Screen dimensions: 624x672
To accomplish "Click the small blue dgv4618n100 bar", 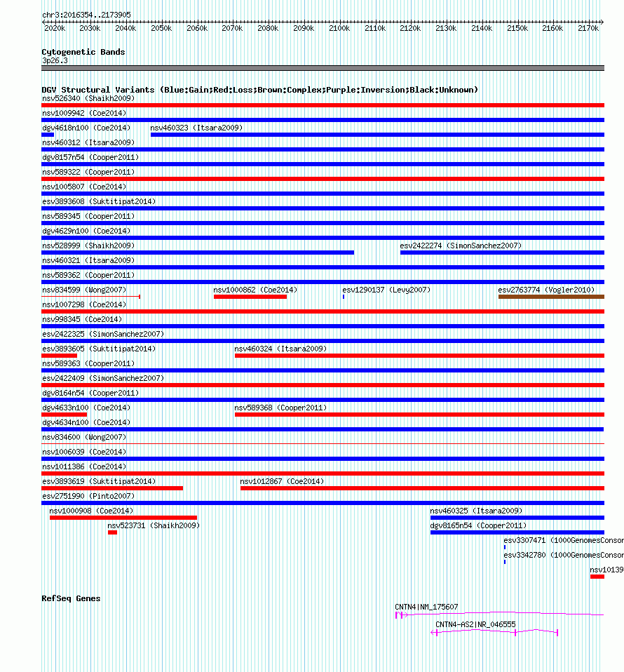I will pyautogui.click(x=48, y=135).
